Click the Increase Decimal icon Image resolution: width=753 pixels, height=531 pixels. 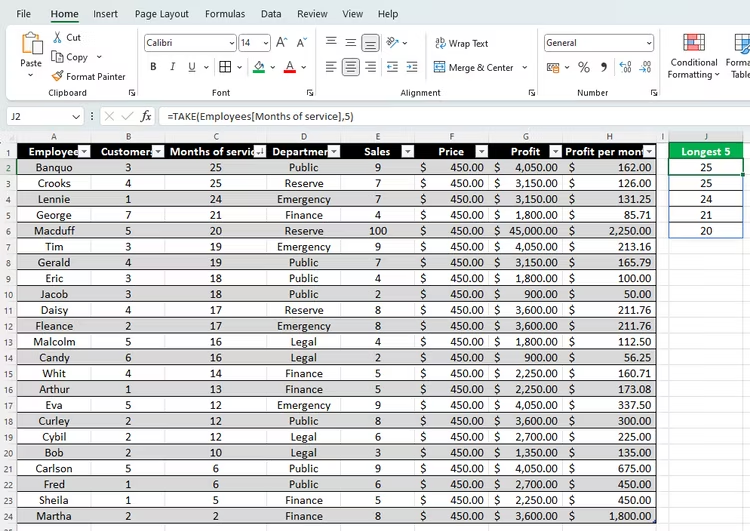point(625,67)
